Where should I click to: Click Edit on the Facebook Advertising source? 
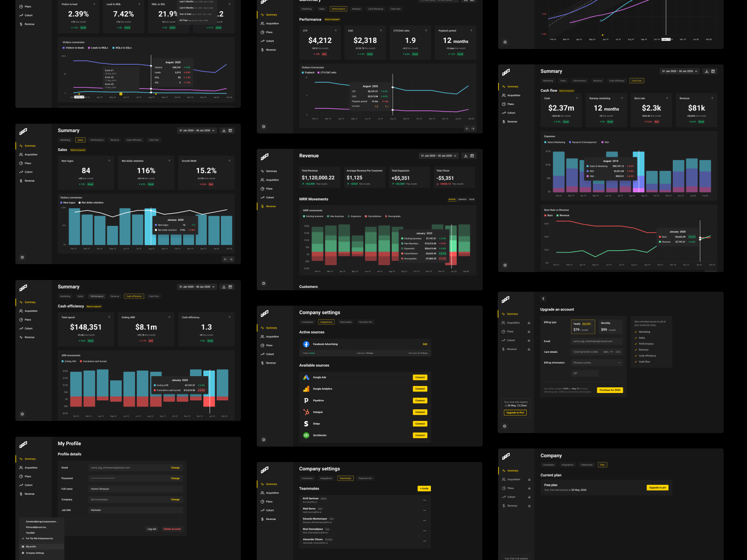click(x=425, y=344)
